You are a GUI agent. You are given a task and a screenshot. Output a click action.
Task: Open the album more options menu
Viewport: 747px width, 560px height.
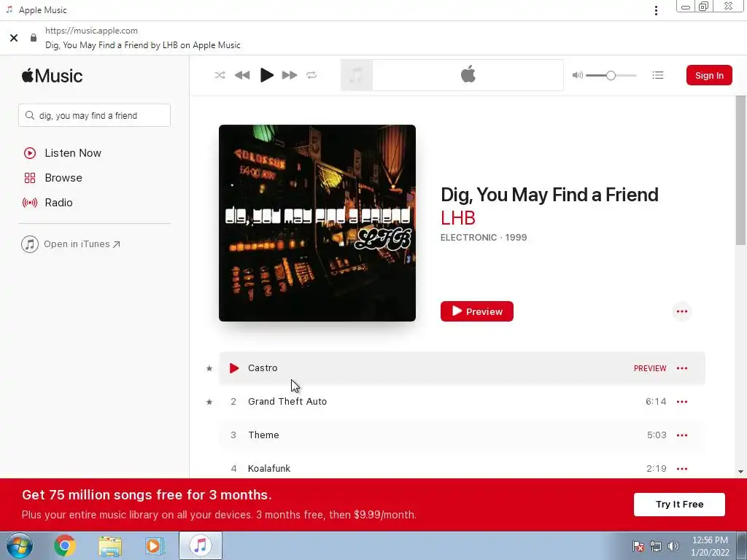pos(682,311)
